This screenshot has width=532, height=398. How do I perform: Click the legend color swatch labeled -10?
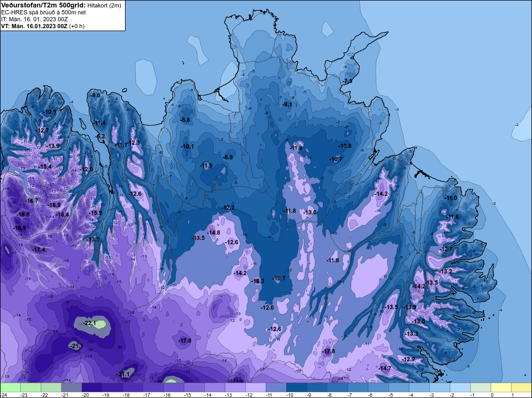point(296,387)
